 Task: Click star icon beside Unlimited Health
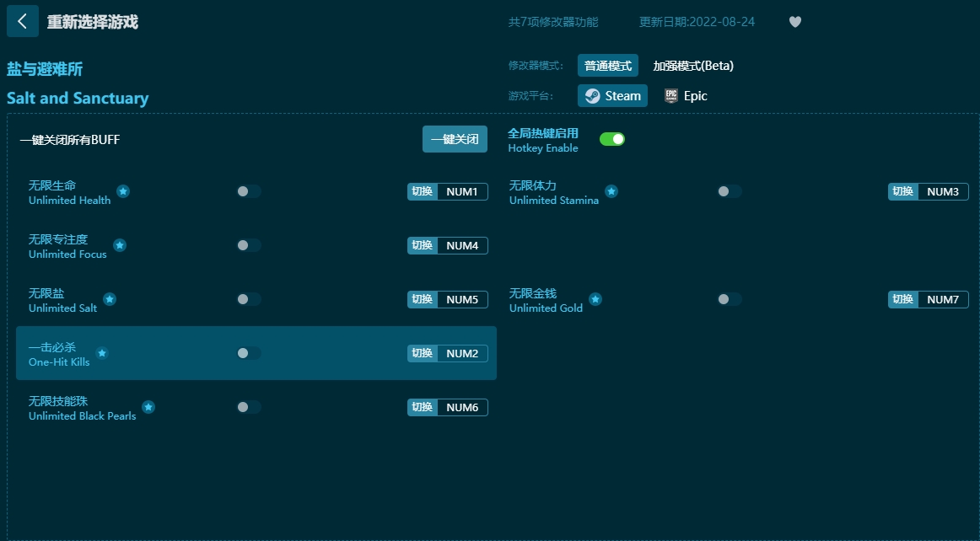123,191
